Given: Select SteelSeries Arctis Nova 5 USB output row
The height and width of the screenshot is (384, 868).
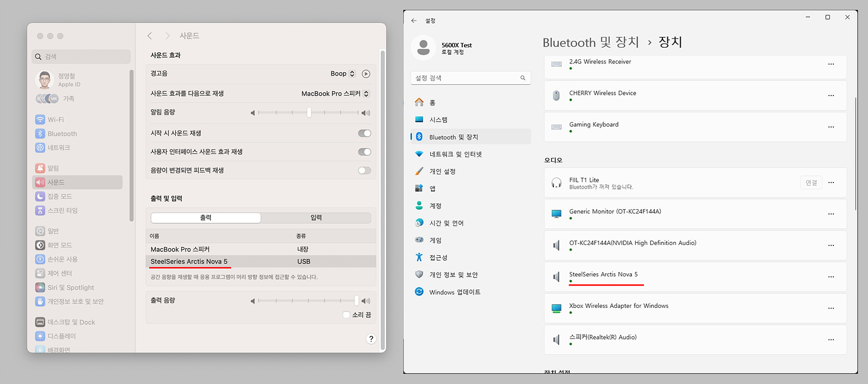Looking at the screenshot, I should pos(261,262).
